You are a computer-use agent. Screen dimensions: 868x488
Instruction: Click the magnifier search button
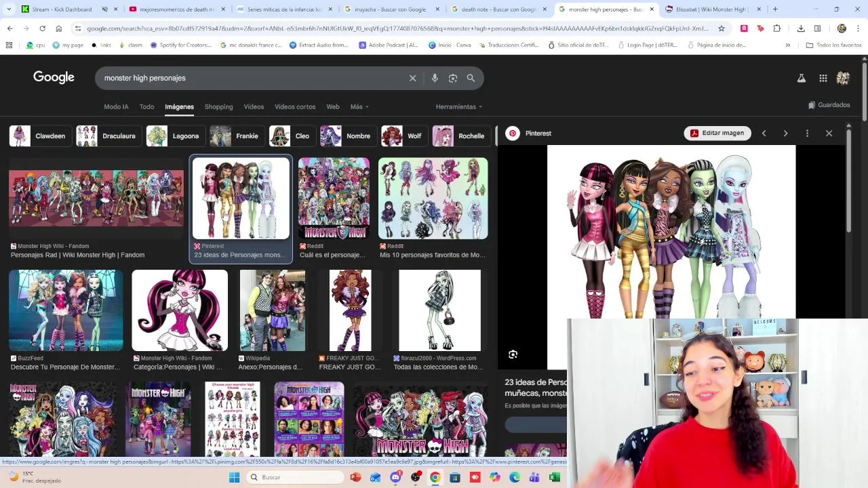click(x=471, y=78)
